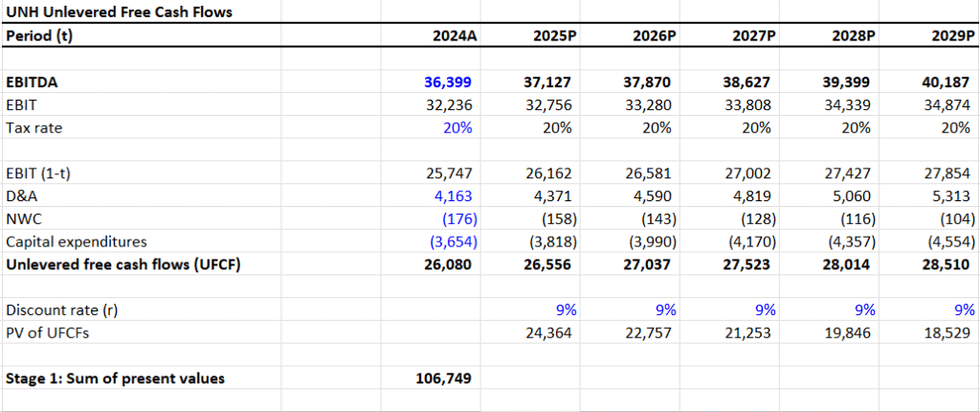
Task: Select UFCF value 28,510
Action: (948, 264)
